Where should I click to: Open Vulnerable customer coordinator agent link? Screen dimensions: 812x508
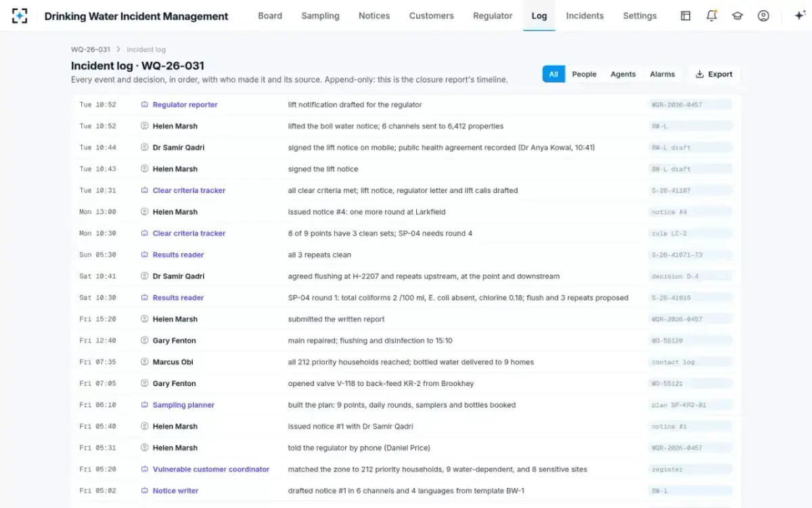211,469
